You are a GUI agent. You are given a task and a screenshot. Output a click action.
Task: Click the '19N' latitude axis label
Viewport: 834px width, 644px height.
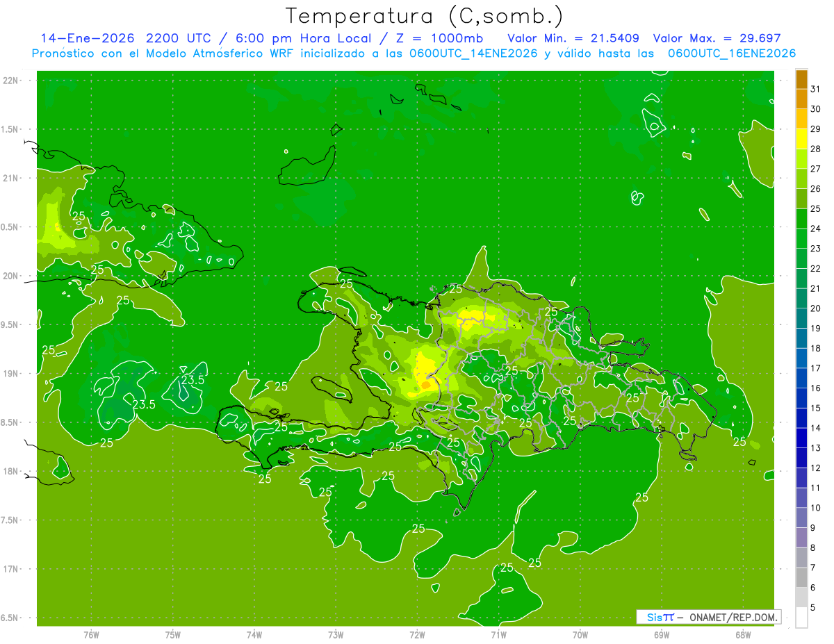coord(11,374)
